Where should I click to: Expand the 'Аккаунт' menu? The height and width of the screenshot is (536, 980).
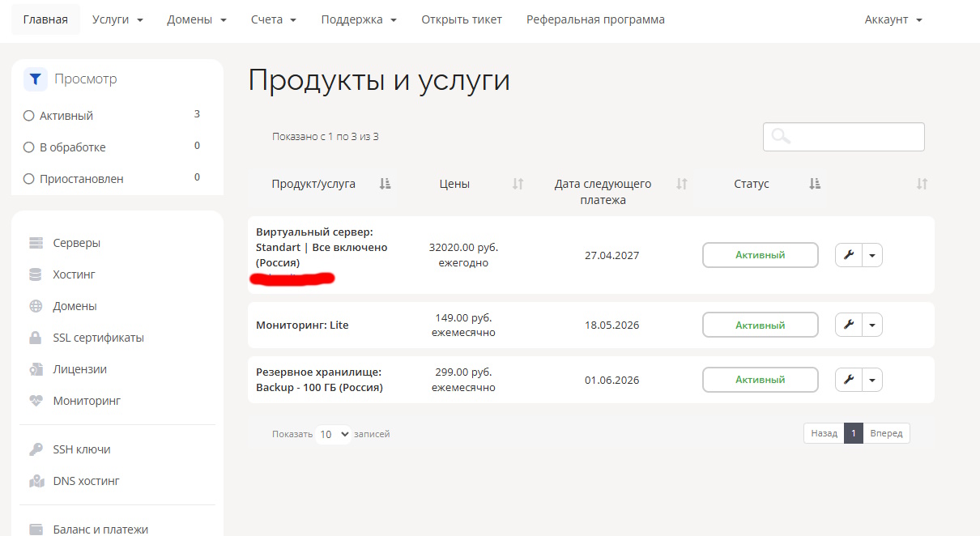(x=893, y=19)
